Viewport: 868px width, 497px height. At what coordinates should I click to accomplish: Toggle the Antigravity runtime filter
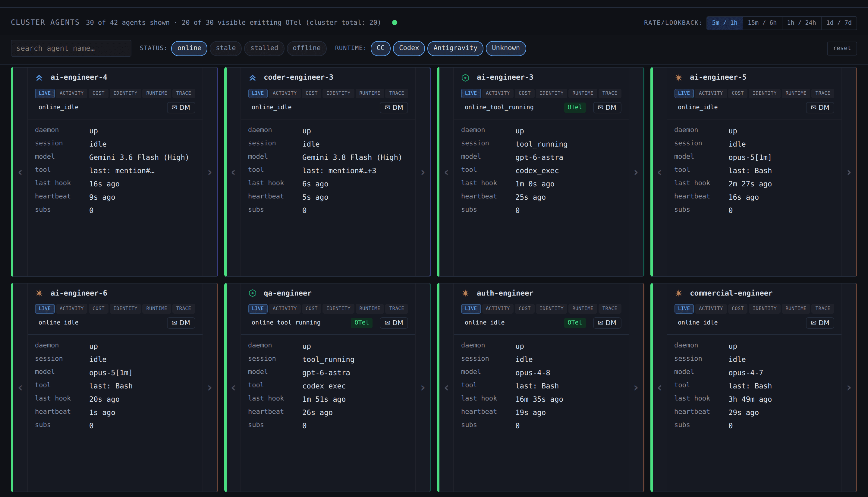click(455, 48)
